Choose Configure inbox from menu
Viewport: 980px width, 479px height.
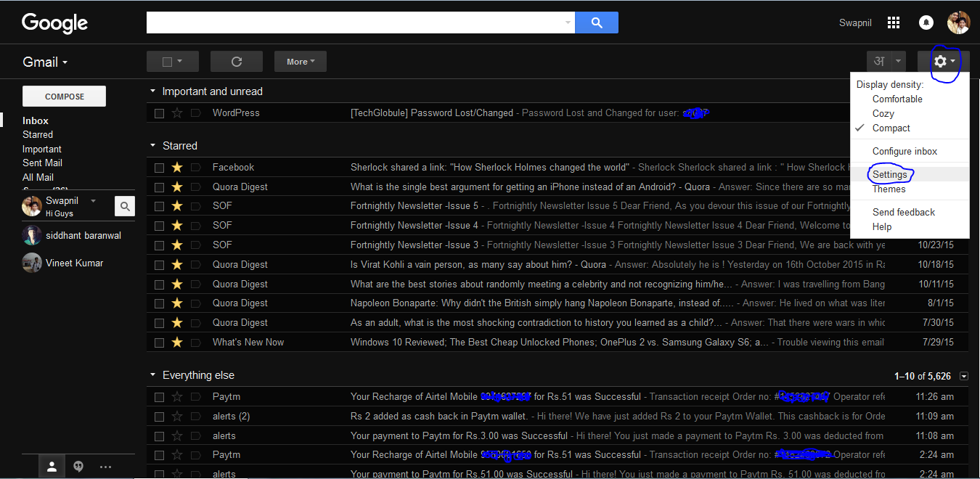pyautogui.click(x=905, y=152)
